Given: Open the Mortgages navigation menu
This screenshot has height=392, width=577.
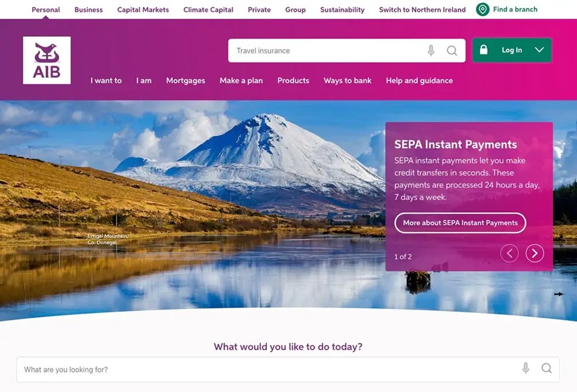Looking at the screenshot, I should coord(186,81).
